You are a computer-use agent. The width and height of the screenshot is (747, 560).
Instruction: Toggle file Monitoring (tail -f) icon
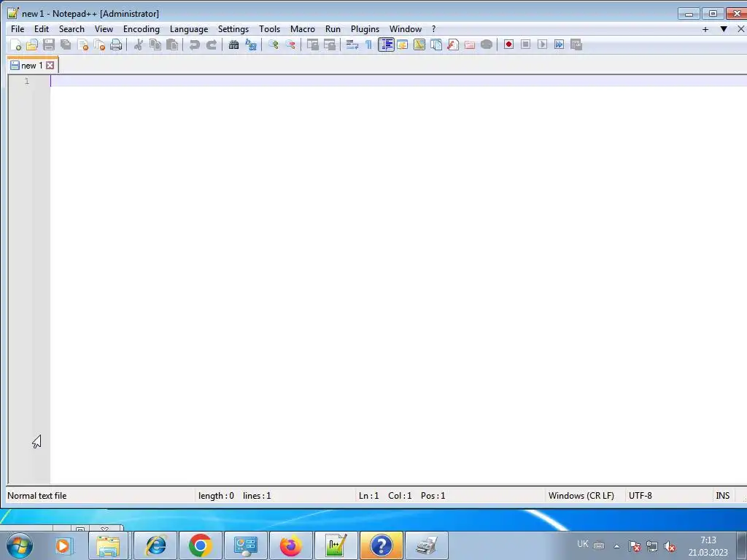click(x=487, y=44)
